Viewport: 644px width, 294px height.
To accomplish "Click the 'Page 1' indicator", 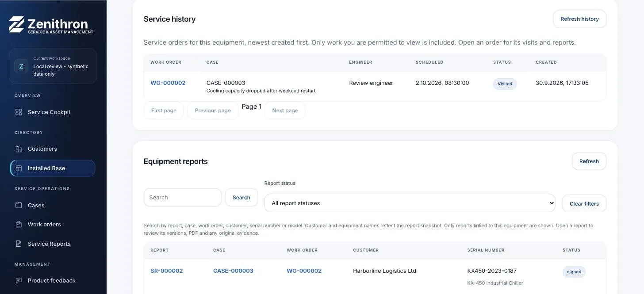I will coord(252,107).
